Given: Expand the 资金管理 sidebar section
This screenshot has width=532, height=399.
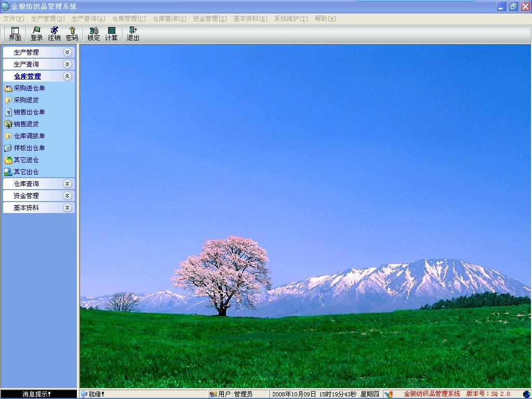Looking at the screenshot, I should 38,195.
